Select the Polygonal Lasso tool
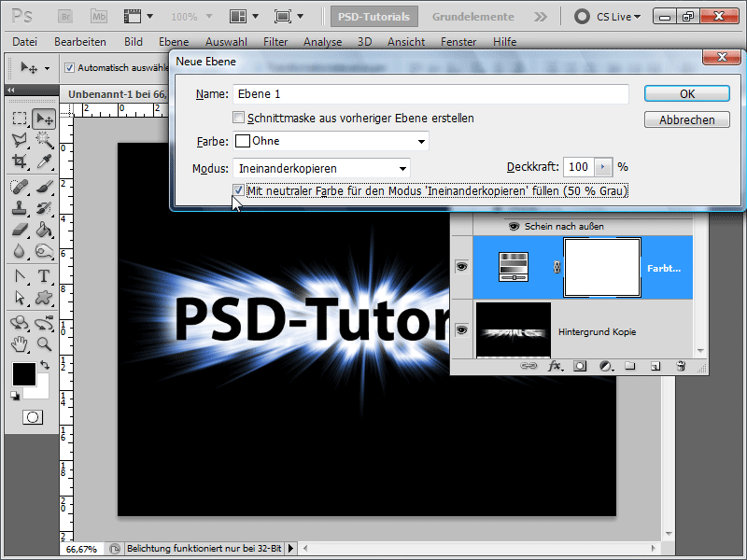The image size is (747, 560). tap(20, 139)
